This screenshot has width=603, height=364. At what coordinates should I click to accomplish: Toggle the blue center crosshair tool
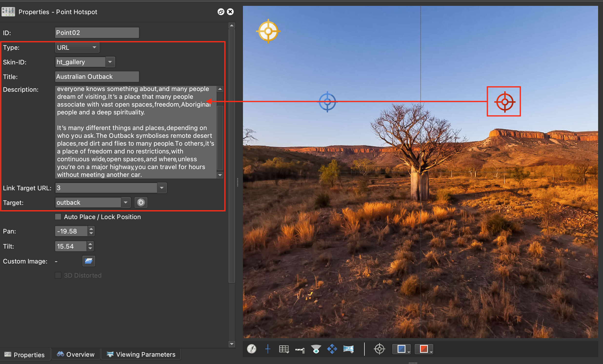[268, 349]
